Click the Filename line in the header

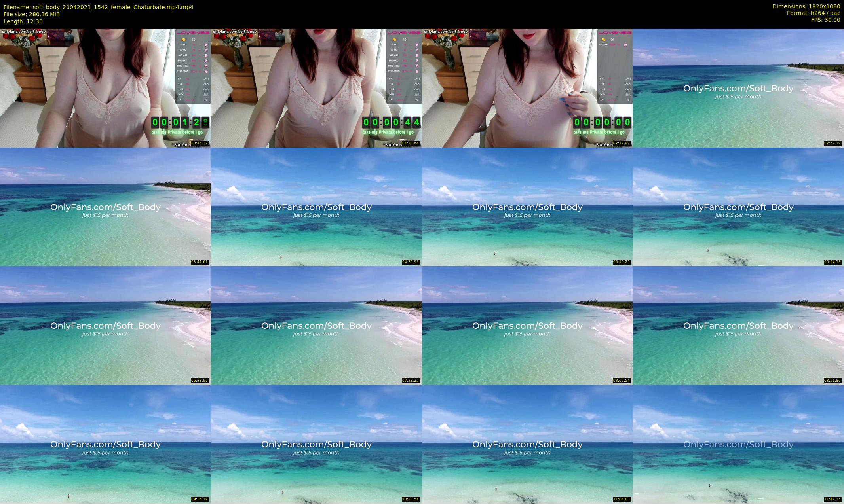[x=99, y=7]
